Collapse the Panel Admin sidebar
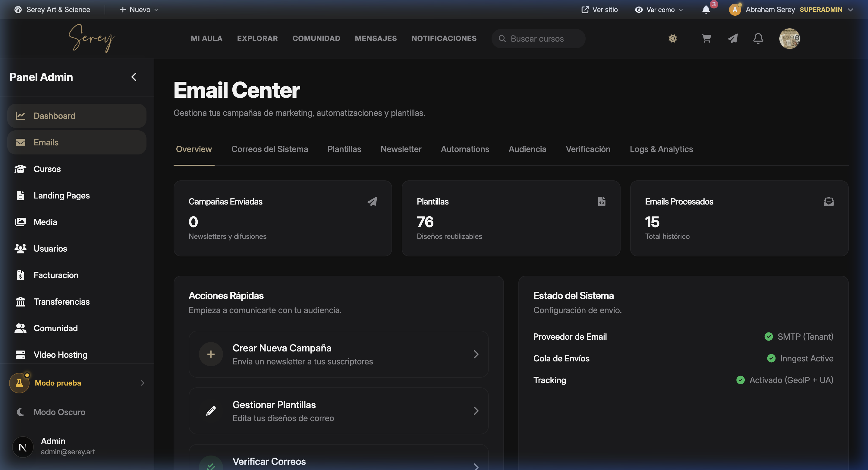The image size is (868, 470). [x=134, y=77]
